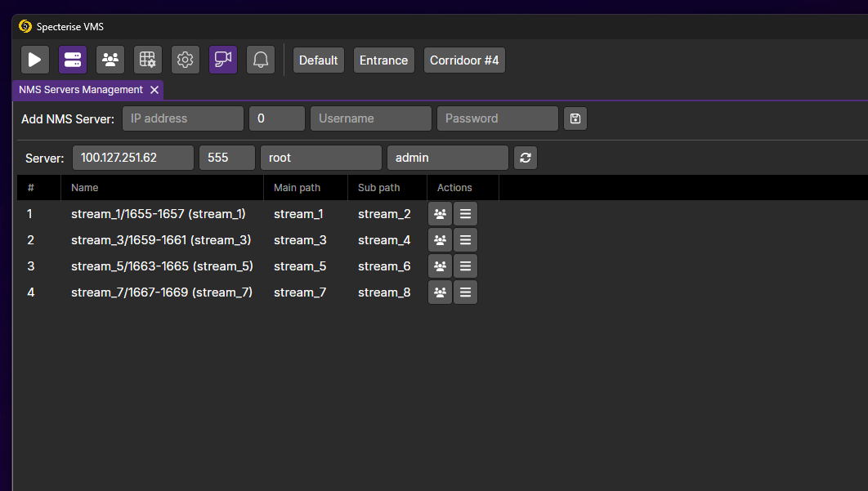This screenshot has height=491, width=868.
Task: Open the notifications bell icon
Action: [x=261, y=60]
